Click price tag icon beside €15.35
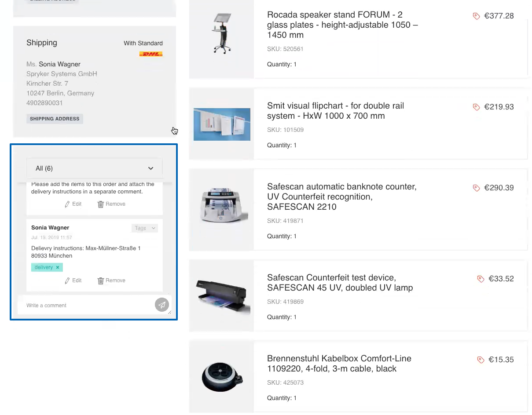 pos(481,360)
